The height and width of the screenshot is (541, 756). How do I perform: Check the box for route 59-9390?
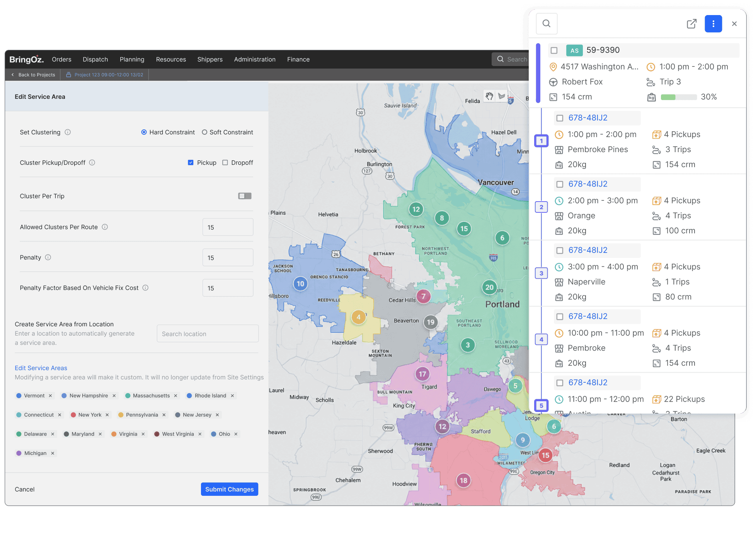click(554, 50)
